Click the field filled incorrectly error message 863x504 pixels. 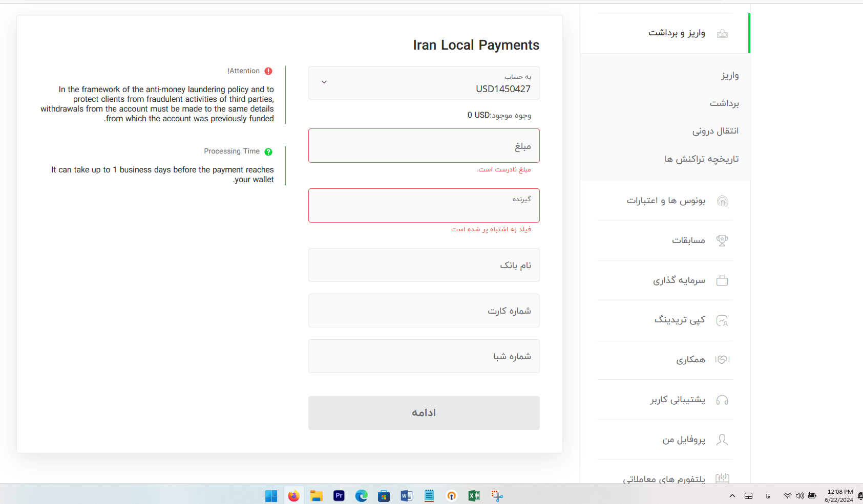(x=491, y=230)
